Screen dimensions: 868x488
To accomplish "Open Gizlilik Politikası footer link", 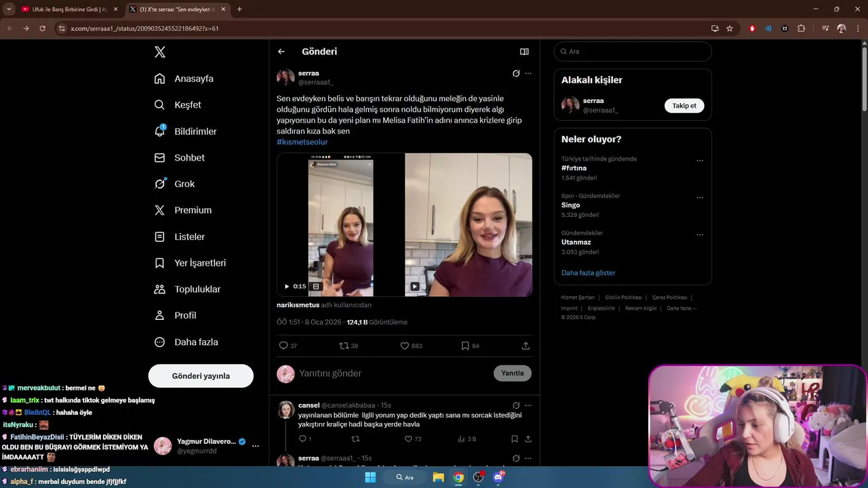I will coord(623,298).
